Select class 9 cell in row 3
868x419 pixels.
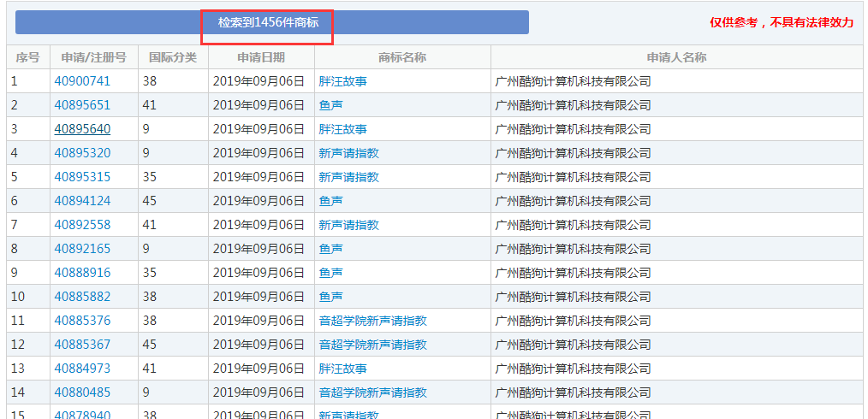[173, 129]
